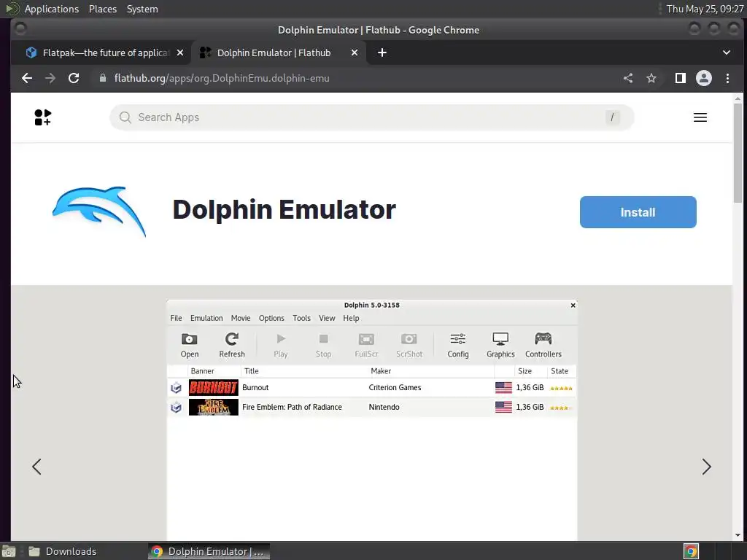Click Options menu in Dolphin screenshot
The image size is (747, 560).
pyautogui.click(x=271, y=318)
